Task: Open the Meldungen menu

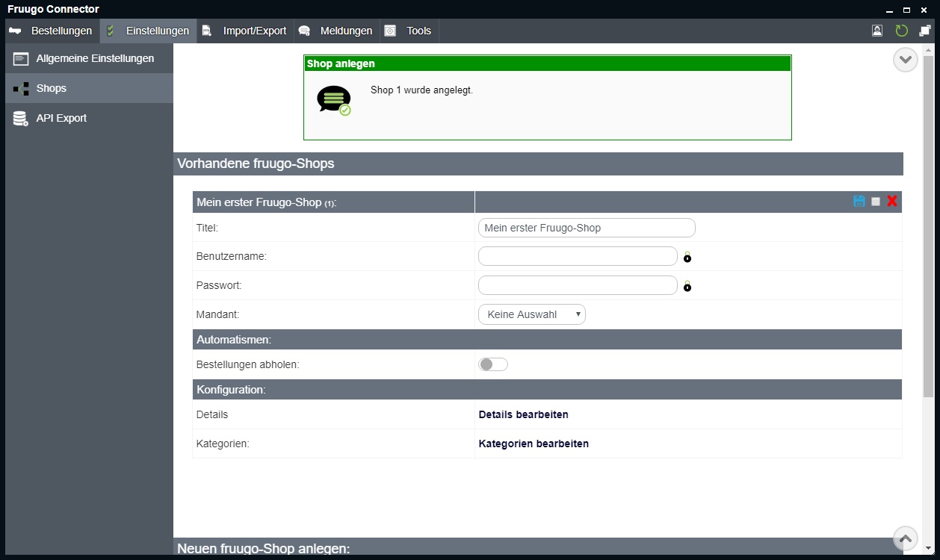Action: (x=336, y=31)
